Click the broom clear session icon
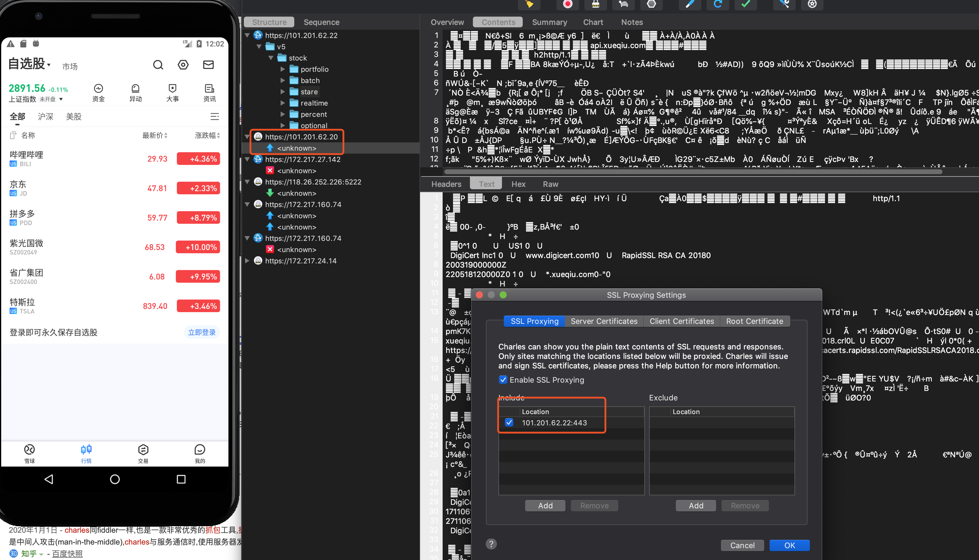Image resolution: width=979 pixels, height=560 pixels. pyautogui.click(x=529, y=4)
